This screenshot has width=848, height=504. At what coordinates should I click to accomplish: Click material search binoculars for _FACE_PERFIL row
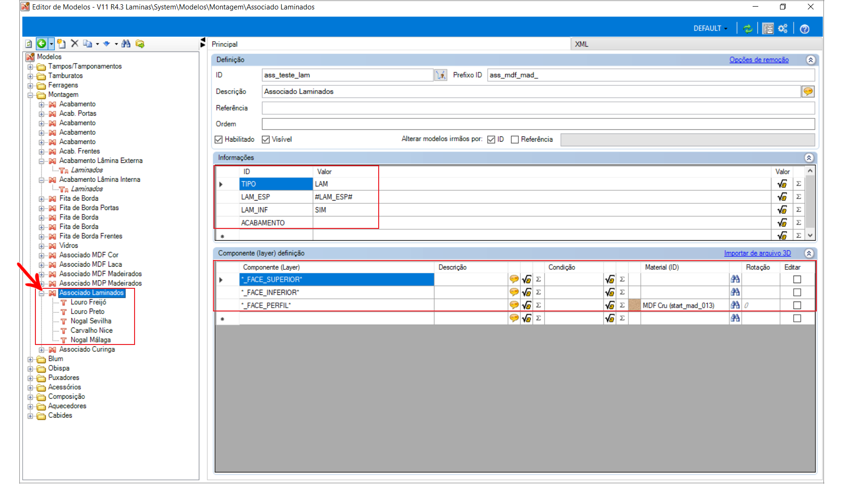click(x=735, y=305)
